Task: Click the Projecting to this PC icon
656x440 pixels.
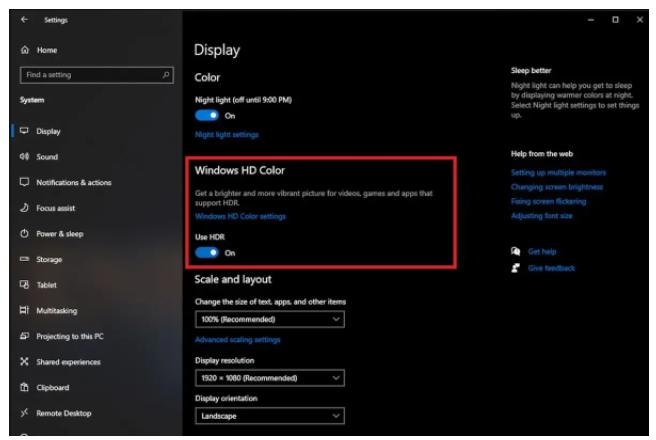Action: pos(24,336)
